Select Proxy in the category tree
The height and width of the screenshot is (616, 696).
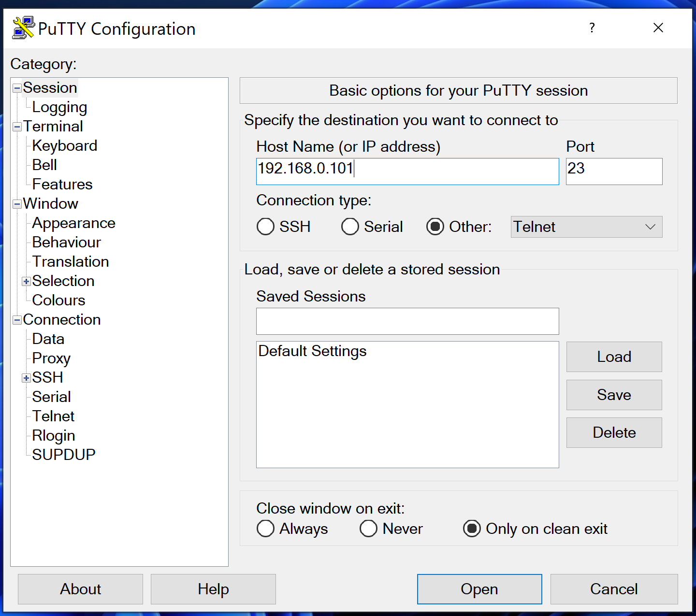click(51, 358)
